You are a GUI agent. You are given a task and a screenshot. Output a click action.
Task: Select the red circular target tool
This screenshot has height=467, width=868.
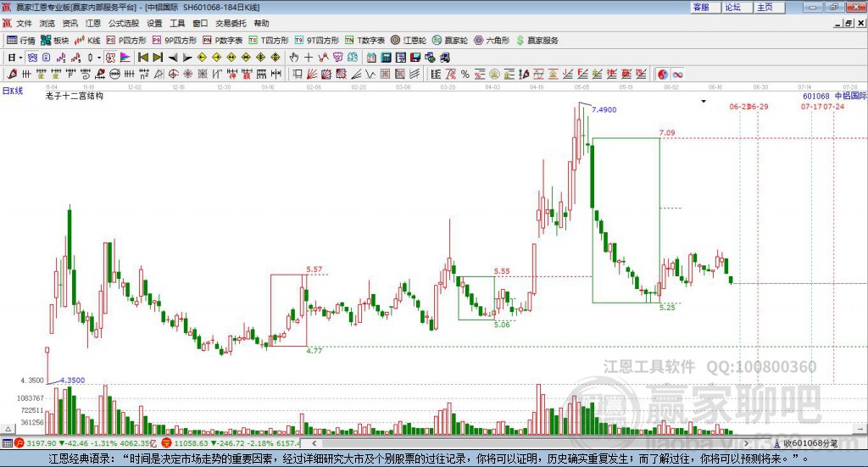[x=173, y=74]
